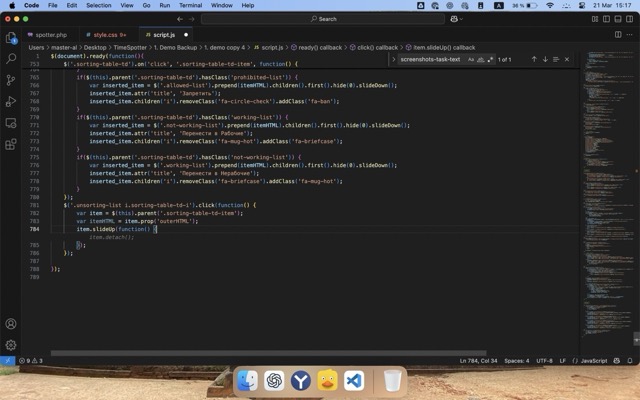Screen dimensions: 640x400
Task: Open the UTF-8 encoding selector
Action: (544, 360)
